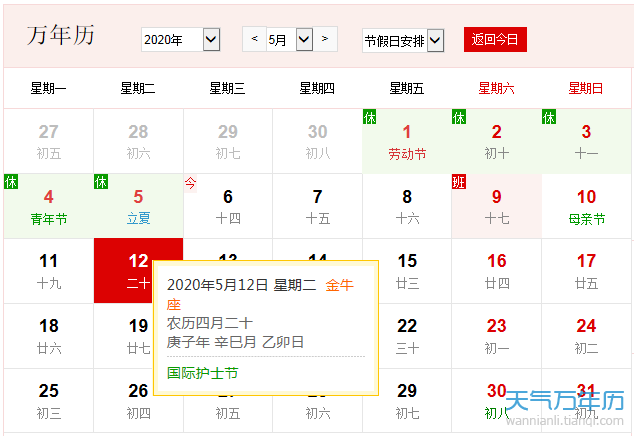The image size is (634, 436).
Task: Click the 星期六 column header
Action: coord(496,88)
